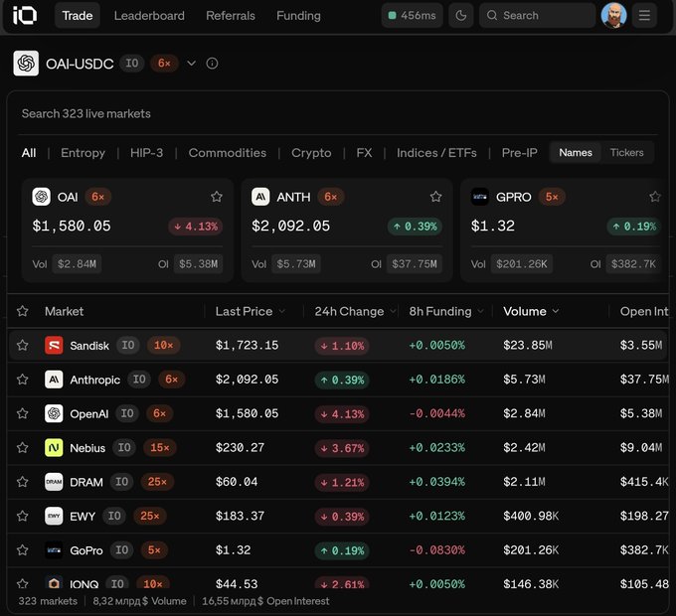Click the 25× leverage badge on DRAM

point(157,482)
